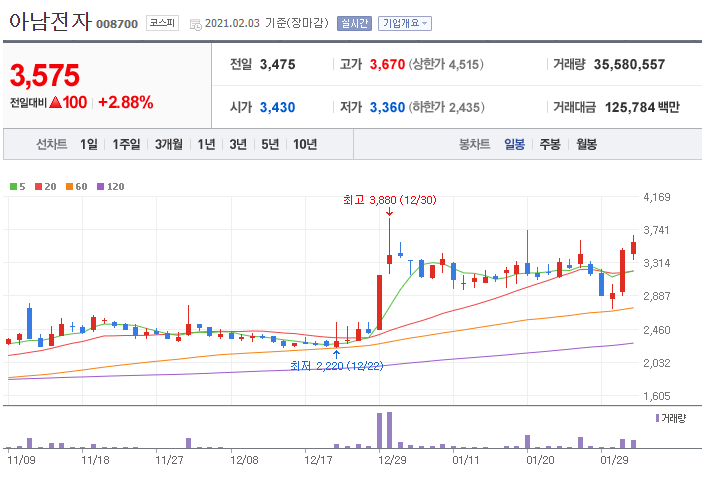Click the orange 60-day moving average swatch
This screenshot has width=702, height=487.
click(x=69, y=186)
